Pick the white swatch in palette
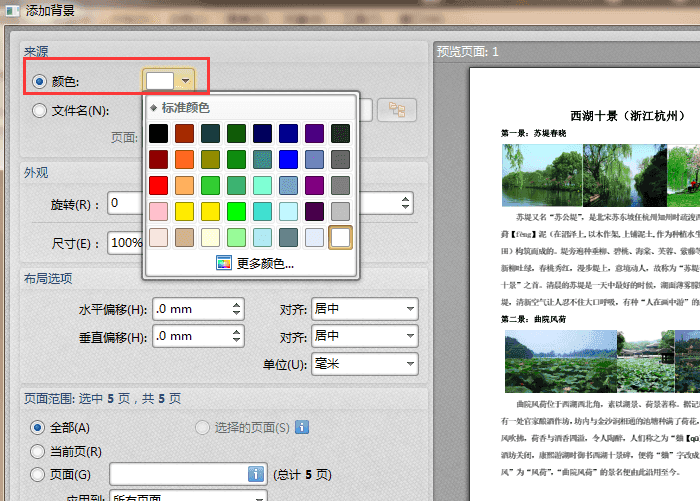The width and height of the screenshot is (700, 501). pos(340,237)
